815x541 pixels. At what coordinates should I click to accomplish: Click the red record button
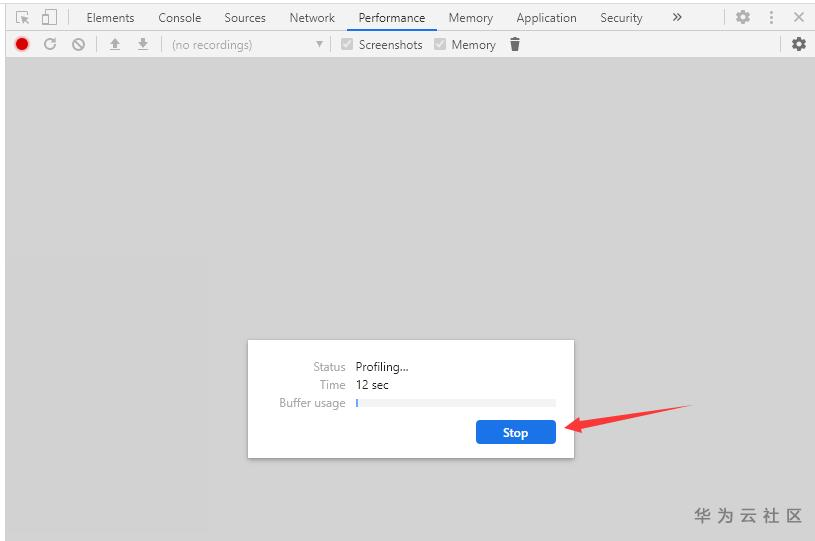coord(22,44)
